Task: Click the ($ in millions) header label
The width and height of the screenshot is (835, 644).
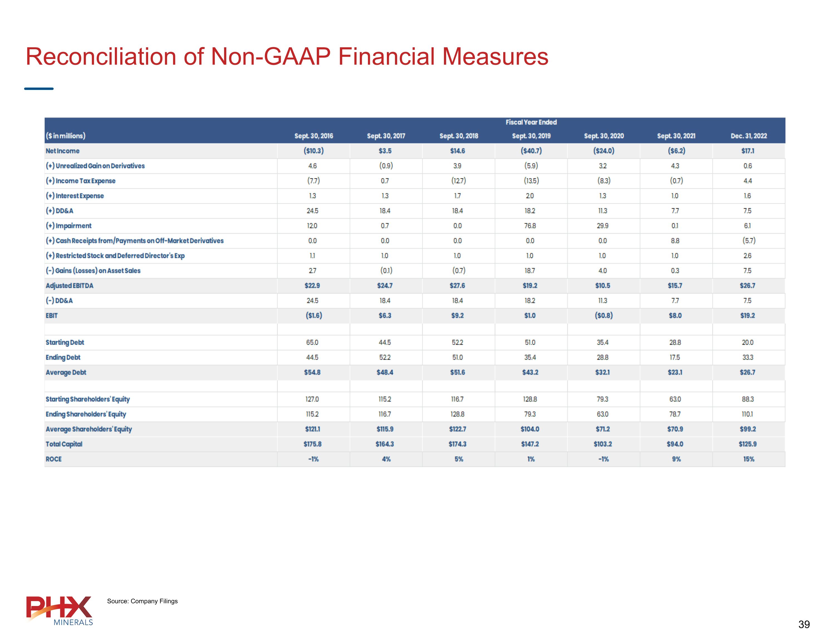Action: (x=65, y=136)
